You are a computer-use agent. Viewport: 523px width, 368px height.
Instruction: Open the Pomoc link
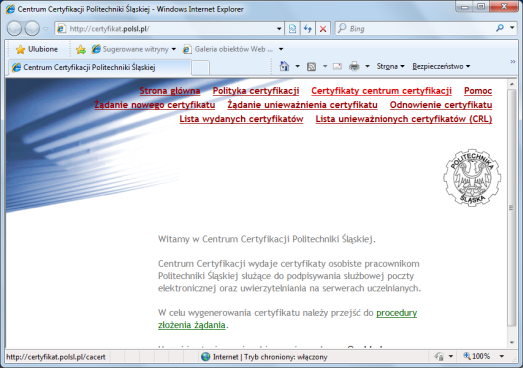[x=478, y=91]
